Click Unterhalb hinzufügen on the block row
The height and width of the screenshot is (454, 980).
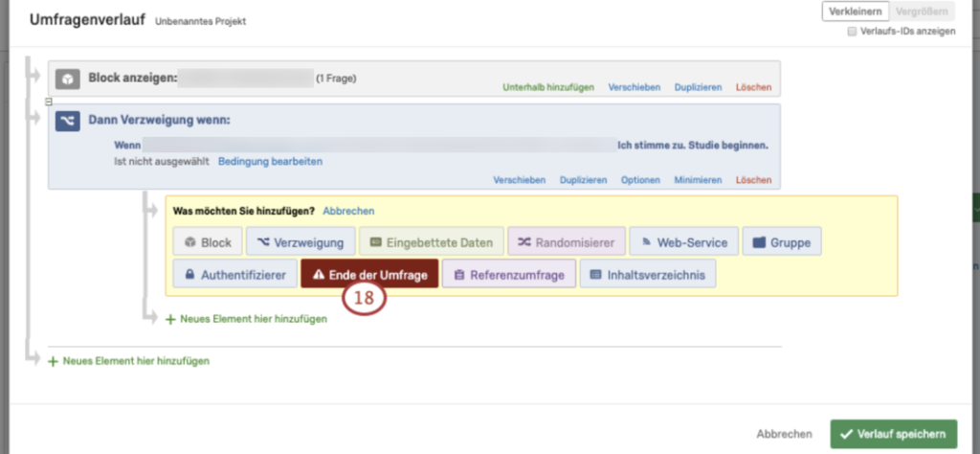548,87
